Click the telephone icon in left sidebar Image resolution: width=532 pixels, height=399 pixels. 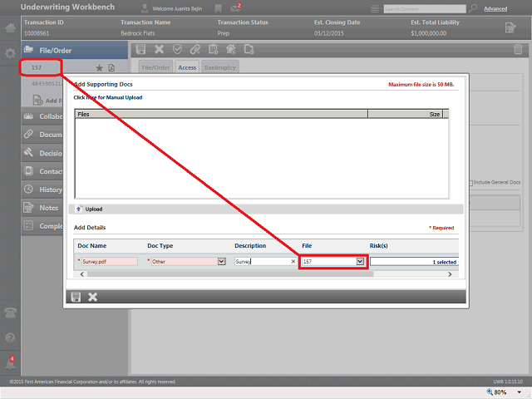10,313
